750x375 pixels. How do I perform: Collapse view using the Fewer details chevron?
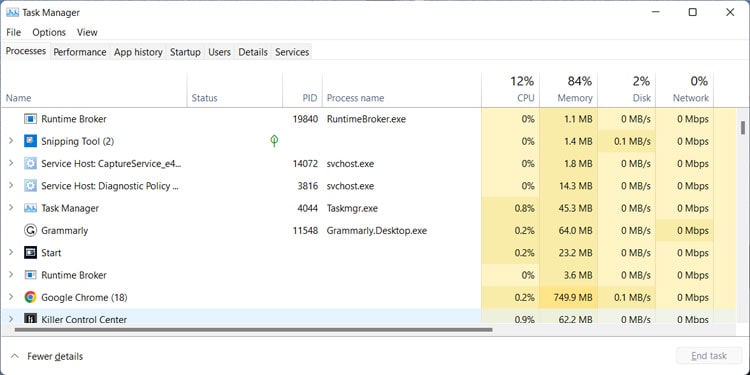15,356
